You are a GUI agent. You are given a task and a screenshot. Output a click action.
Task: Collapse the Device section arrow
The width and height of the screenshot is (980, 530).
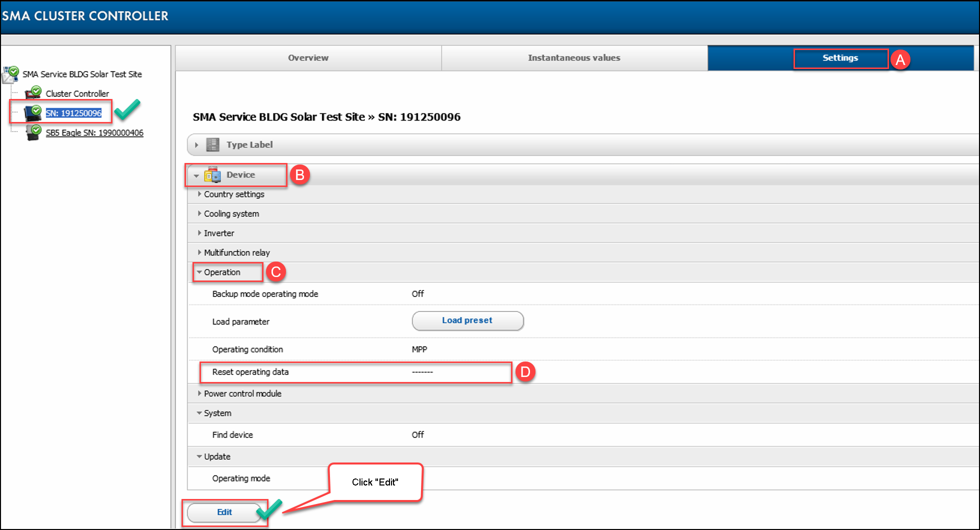click(x=196, y=175)
